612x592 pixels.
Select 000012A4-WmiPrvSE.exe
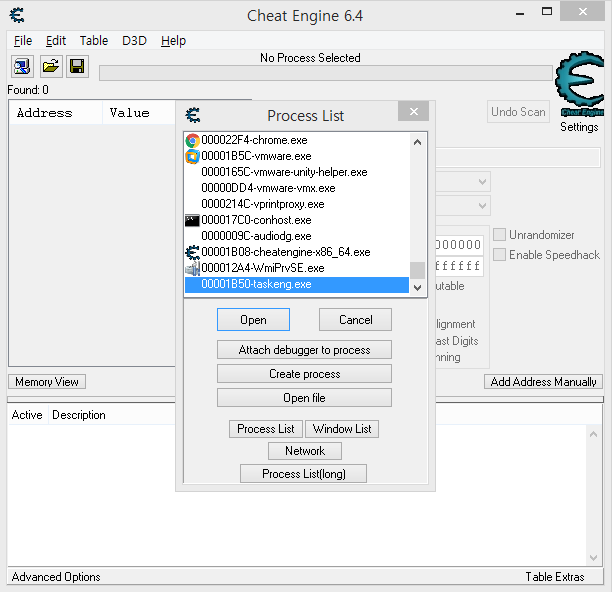297,268
